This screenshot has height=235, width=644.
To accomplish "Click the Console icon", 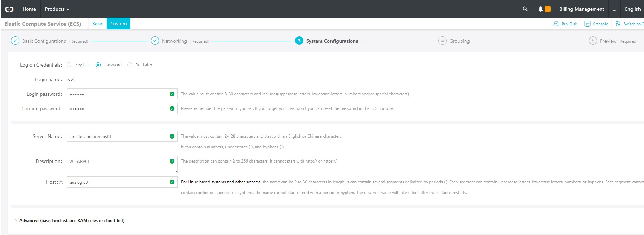I will [587, 24].
